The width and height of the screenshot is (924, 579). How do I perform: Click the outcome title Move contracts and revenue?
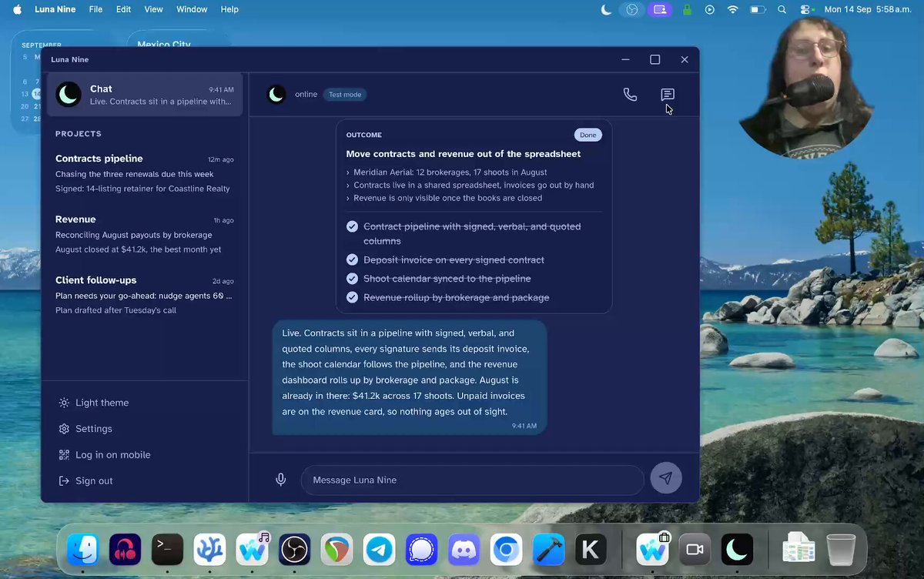(x=464, y=154)
